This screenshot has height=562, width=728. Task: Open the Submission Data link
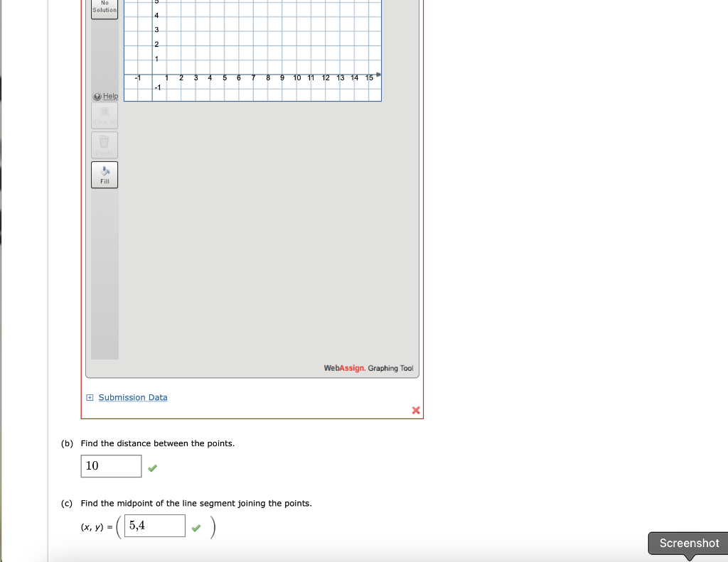132,397
